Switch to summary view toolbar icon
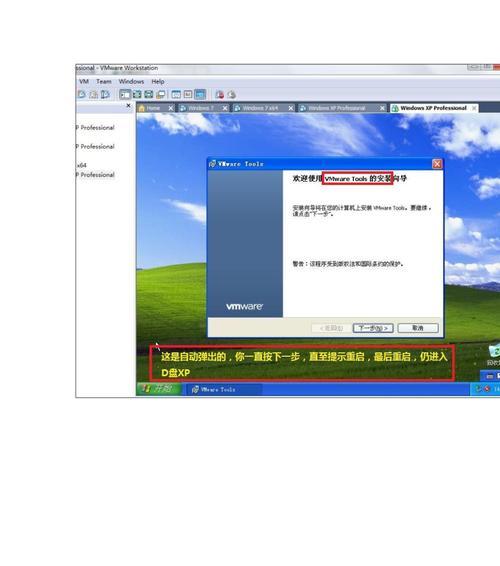Viewport: 500px width, 566px height. click(x=176, y=95)
